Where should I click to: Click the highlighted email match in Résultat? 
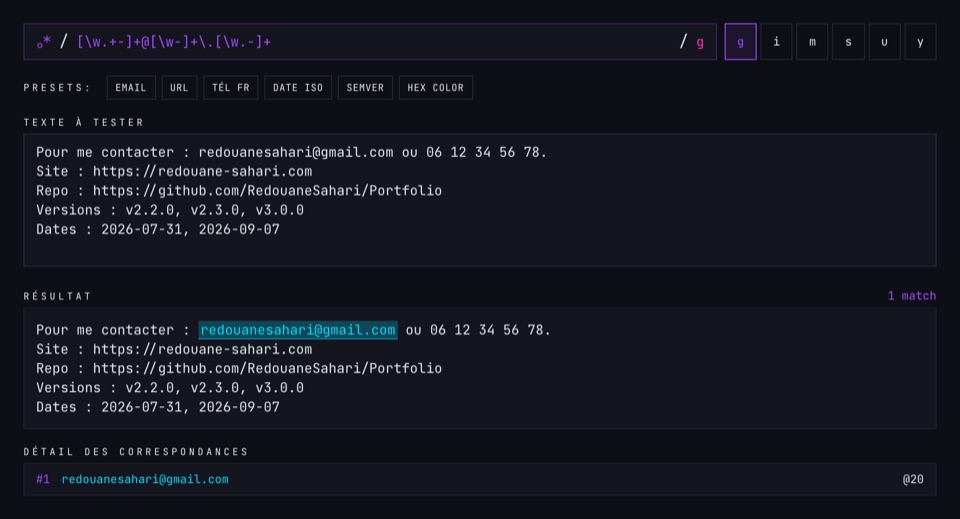(x=298, y=330)
